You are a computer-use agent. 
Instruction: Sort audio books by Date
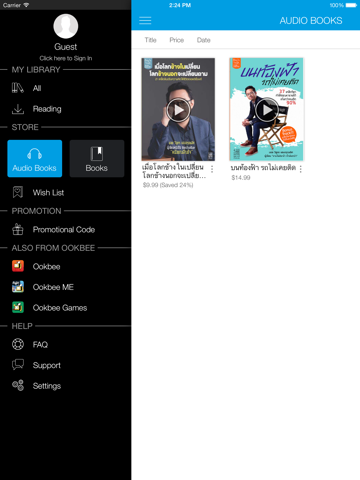(203, 40)
